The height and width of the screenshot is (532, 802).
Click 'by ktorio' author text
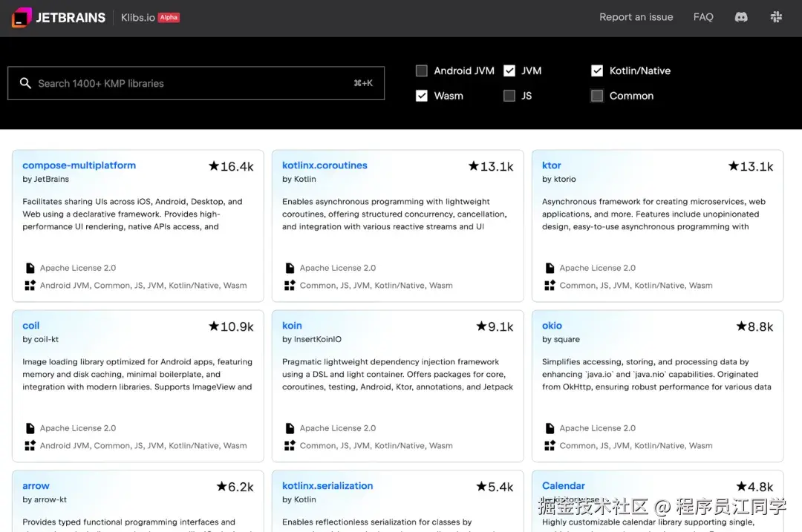pyautogui.click(x=559, y=179)
